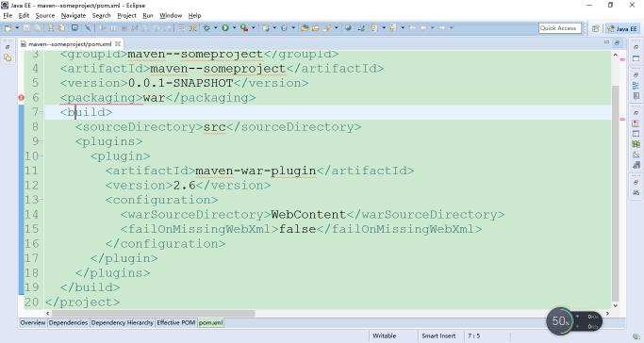Collapse the configuration fold on line 13

pos(41,200)
